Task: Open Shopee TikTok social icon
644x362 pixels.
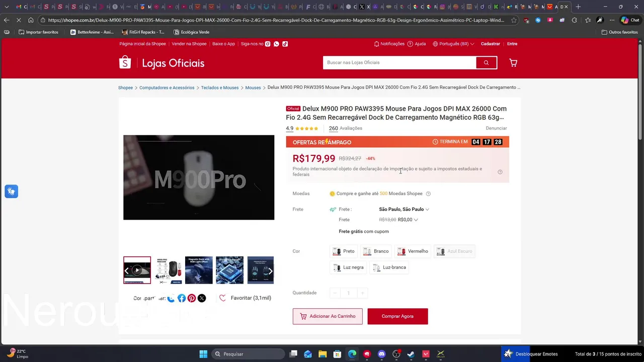Action: click(285, 44)
